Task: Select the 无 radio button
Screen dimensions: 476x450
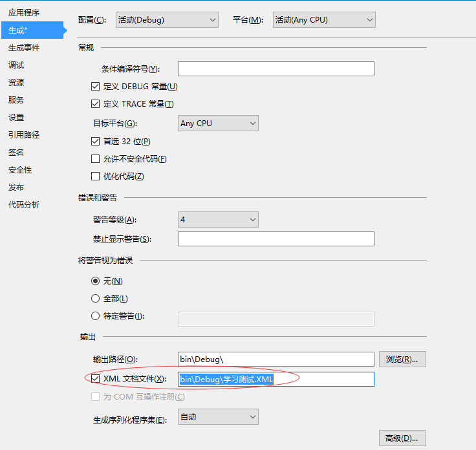Action: point(95,281)
